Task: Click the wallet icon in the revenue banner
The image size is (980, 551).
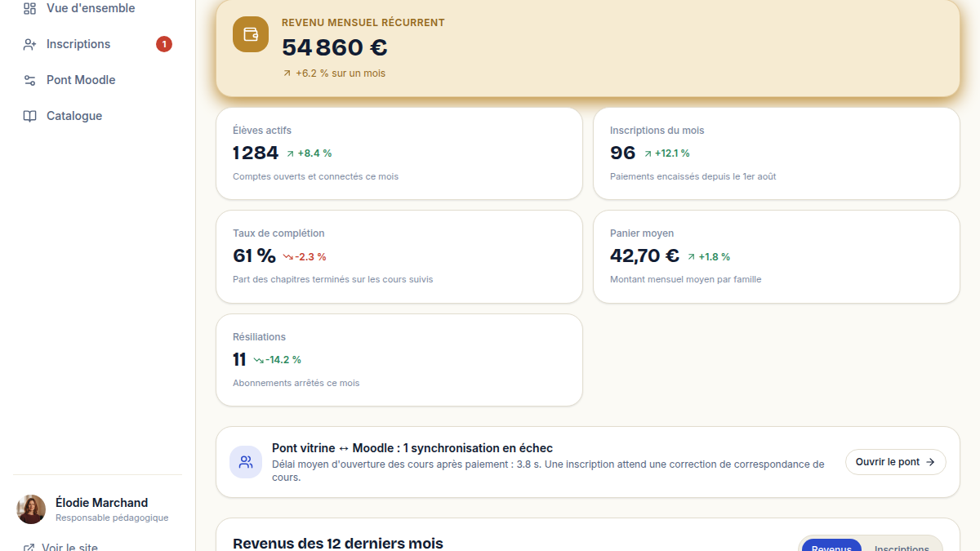Action: pos(251,34)
